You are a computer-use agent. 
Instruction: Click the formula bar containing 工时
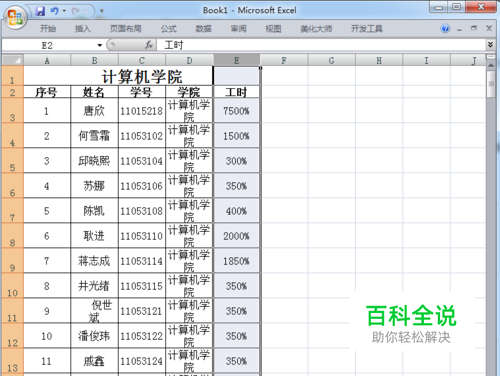pyautogui.click(x=322, y=45)
